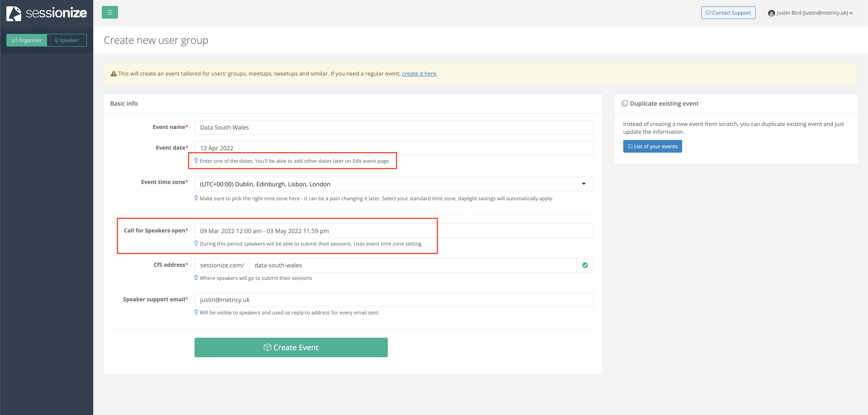Click the megaphone icon on Organizer tab
868x415 pixels.
tap(14, 40)
